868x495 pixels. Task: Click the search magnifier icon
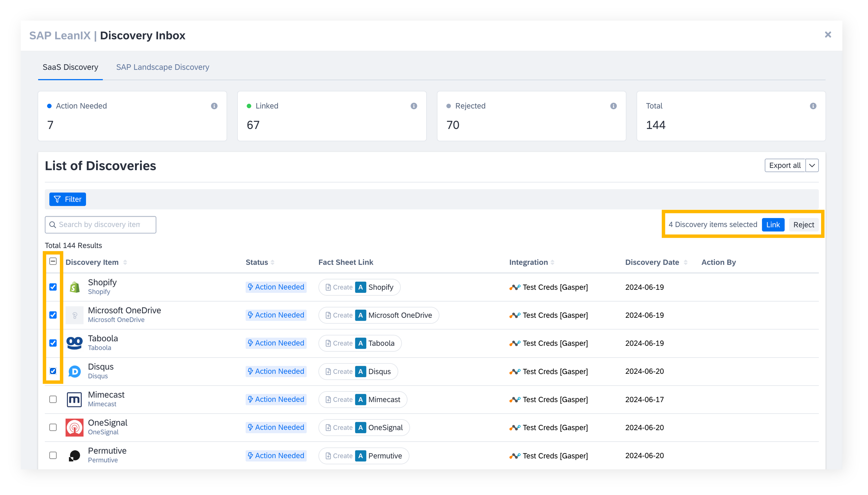53,225
